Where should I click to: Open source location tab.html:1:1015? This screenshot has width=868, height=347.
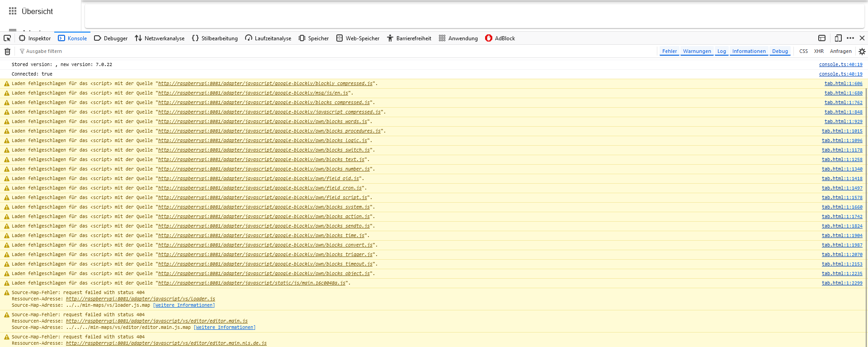[842, 131]
